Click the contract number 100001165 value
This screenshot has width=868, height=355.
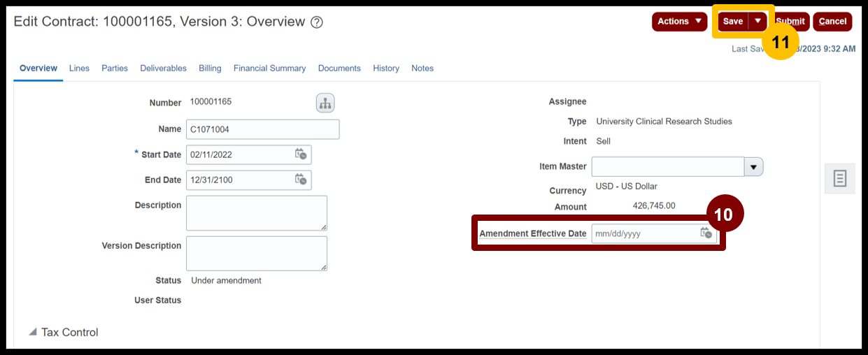coord(211,102)
